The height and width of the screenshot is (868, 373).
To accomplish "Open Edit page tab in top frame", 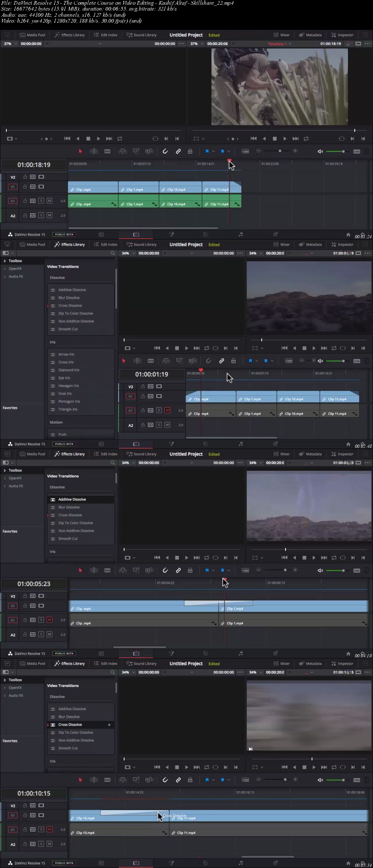I will [x=136, y=235].
